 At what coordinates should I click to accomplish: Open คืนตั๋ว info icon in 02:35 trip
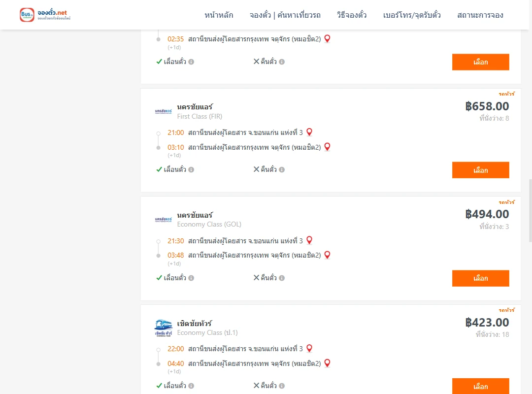(x=282, y=62)
